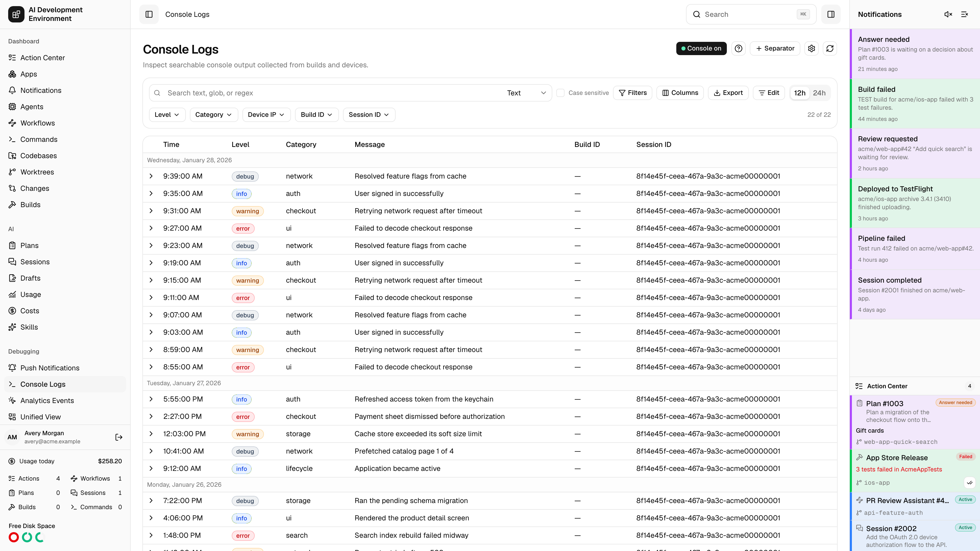980x551 pixels.
Task: Click the Codebases sidebar icon
Action: click(12, 156)
